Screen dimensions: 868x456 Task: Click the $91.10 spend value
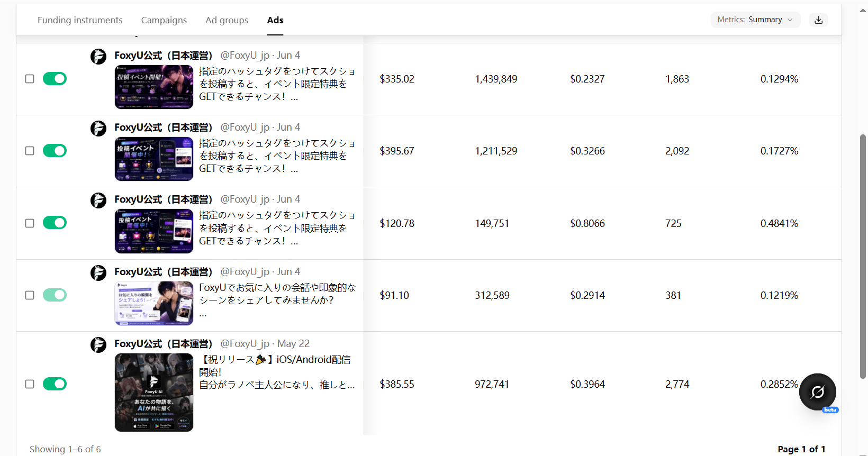[394, 295]
